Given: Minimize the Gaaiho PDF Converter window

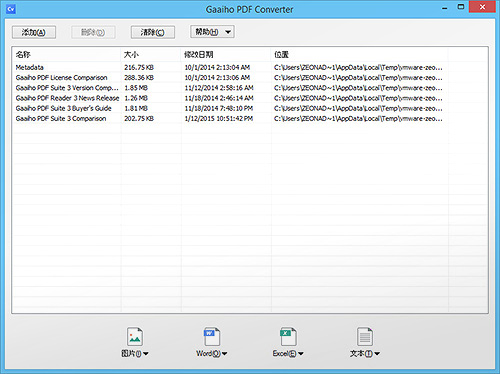Looking at the screenshot, I should tap(445, 8).
